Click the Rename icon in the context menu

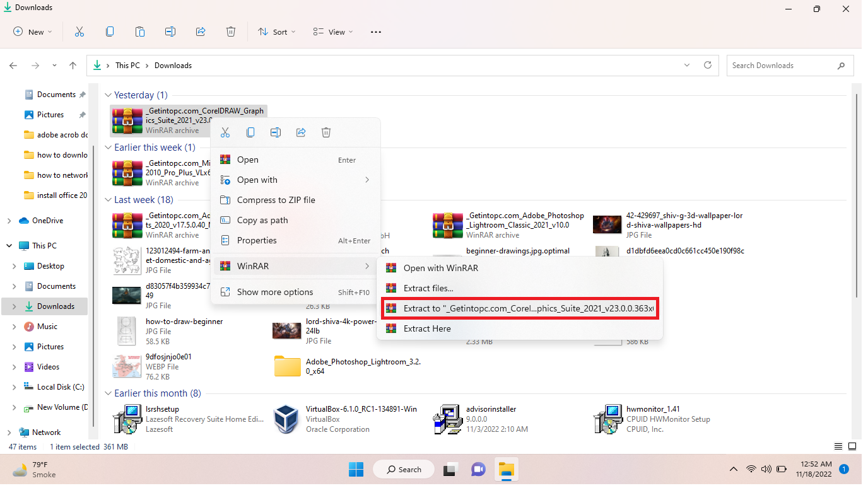(276, 132)
